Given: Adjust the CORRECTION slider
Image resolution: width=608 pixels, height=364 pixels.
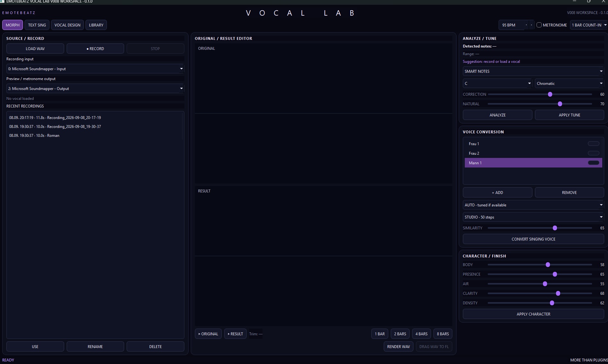Looking at the screenshot, I should [x=540, y=94].
